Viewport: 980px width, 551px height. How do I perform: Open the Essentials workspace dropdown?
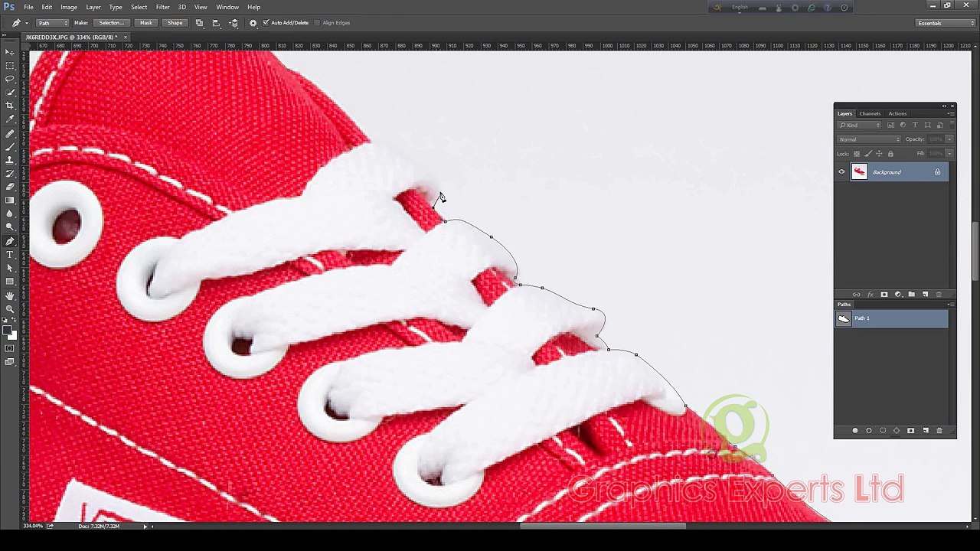946,23
